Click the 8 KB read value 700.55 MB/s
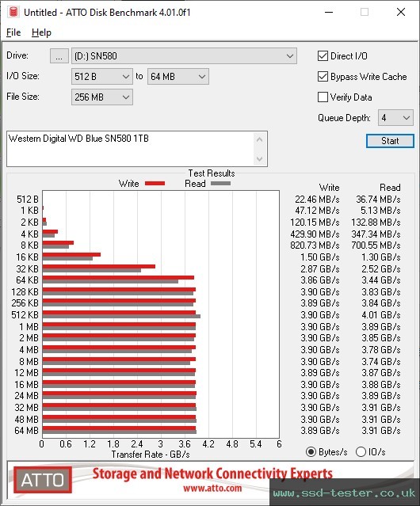 pos(376,245)
